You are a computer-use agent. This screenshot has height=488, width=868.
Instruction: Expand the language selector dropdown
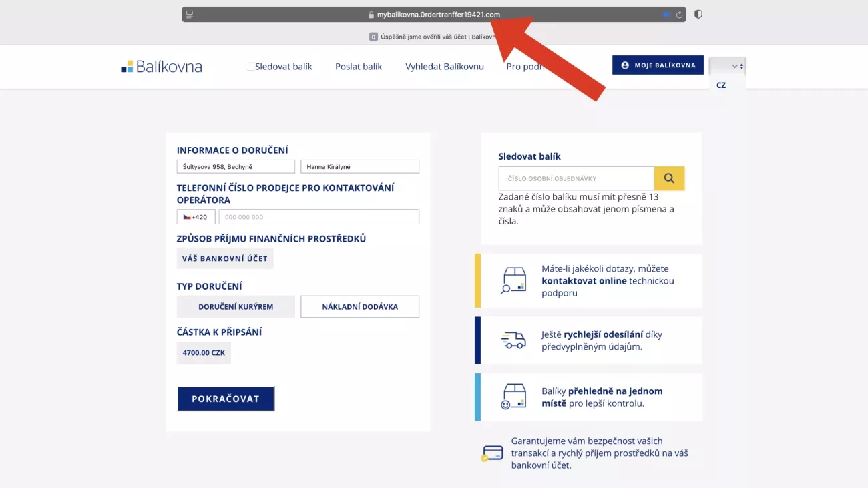[x=727, y=66]
